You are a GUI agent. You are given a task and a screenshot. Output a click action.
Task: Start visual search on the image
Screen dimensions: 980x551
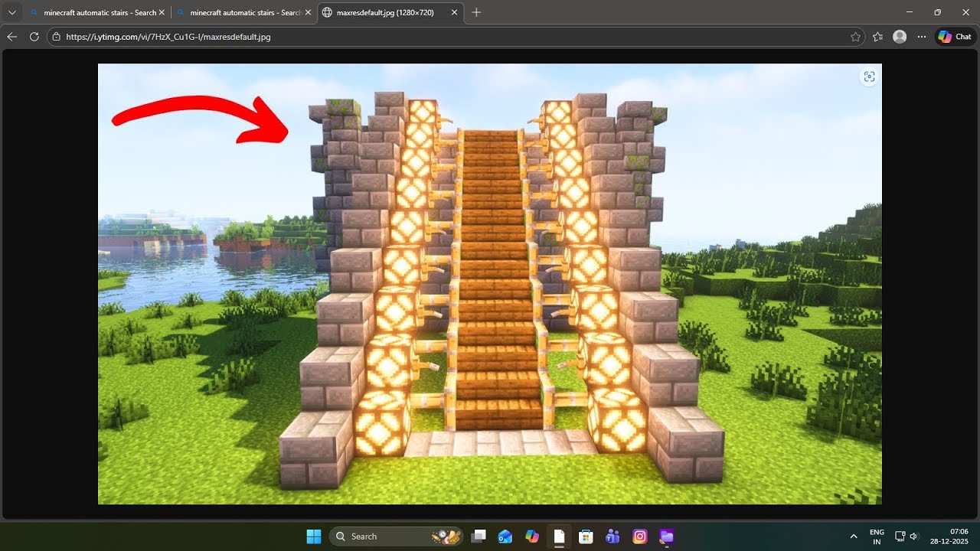click(869, 77)
